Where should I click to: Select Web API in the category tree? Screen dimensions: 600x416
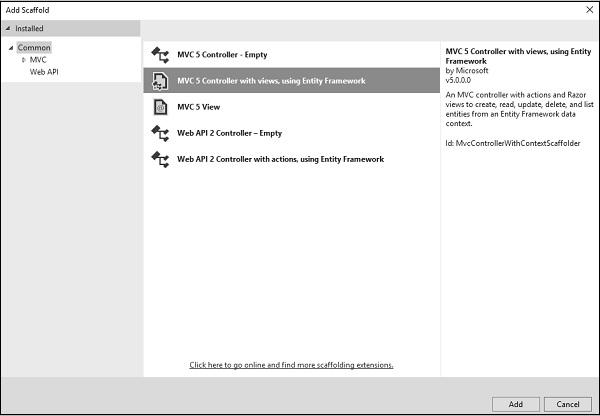pyautogui.click(x=44, y=72)
